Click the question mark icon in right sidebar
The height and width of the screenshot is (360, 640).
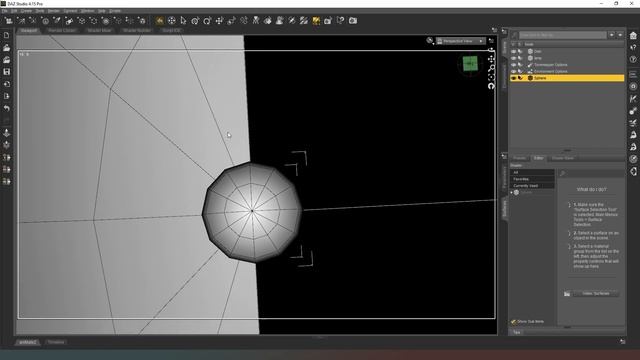coord(633,60)
